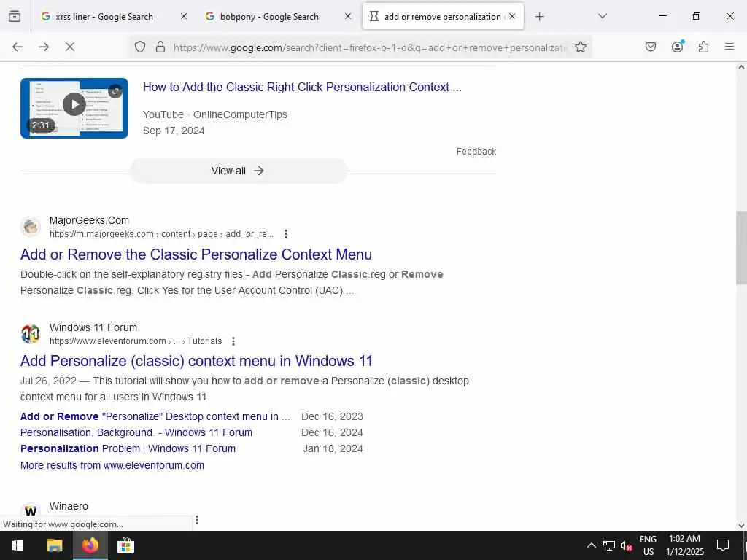Image resolution: width=747 pixels, height=560 pixels.
Task: Open Windows 11 Forum result options dots
Action: coord(233,341)
